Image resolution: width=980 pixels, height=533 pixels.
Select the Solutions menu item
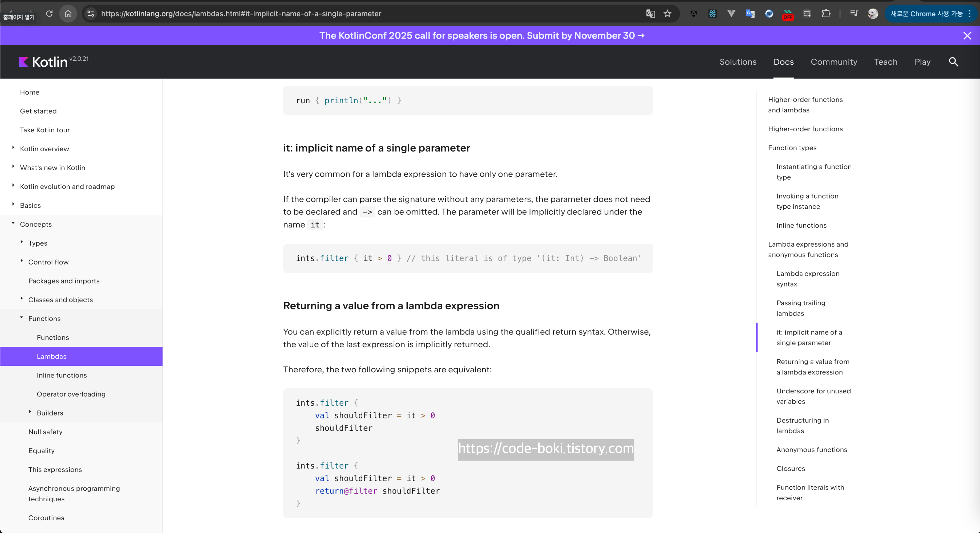pos(738,62)
